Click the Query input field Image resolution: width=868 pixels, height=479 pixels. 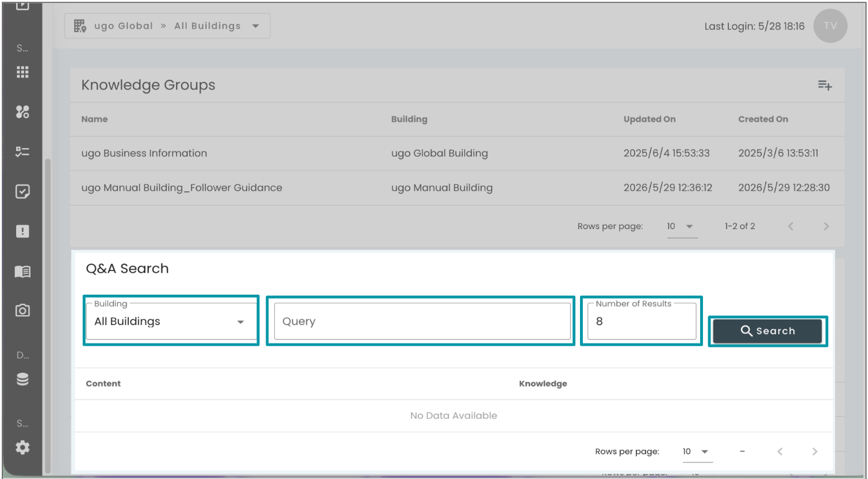tap(422, 321)
